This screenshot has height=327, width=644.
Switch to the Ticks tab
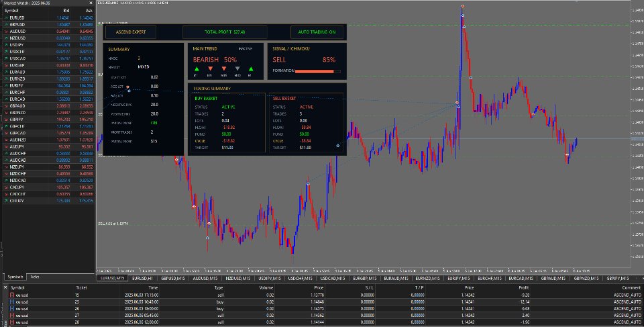tap(34, 277)
